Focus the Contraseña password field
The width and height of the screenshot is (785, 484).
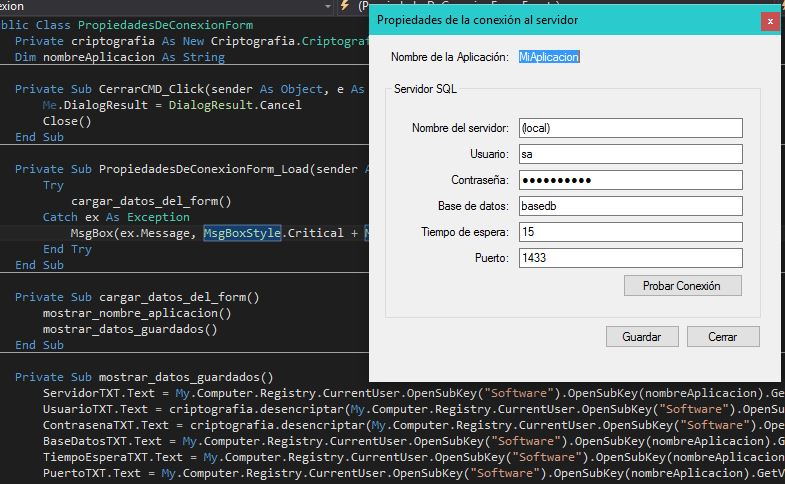coord(630,180)
